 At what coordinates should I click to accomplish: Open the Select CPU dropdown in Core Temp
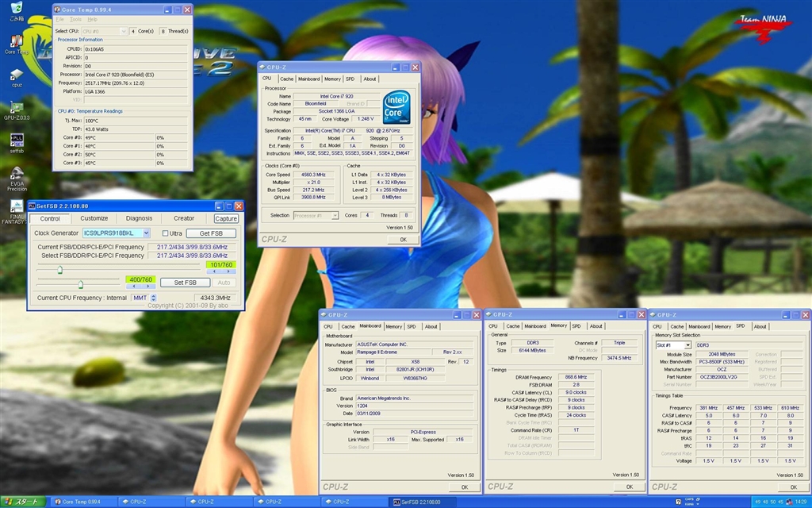pos(123,31)
